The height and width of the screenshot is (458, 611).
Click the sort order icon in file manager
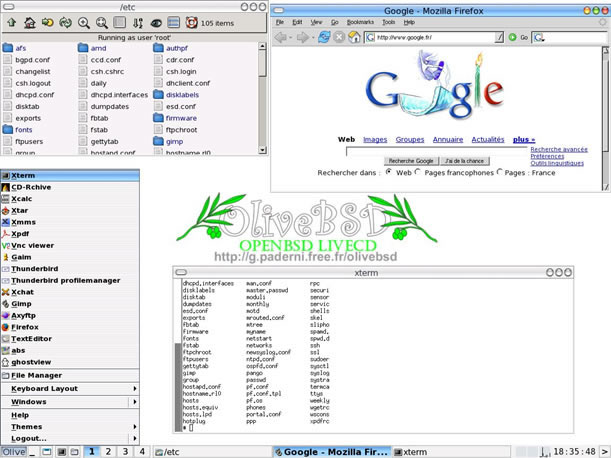137,22
